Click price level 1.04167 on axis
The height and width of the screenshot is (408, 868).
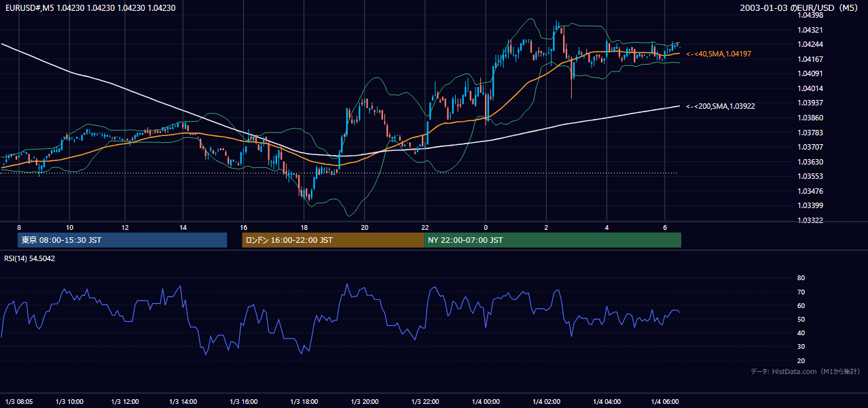[x=810, y=59]
